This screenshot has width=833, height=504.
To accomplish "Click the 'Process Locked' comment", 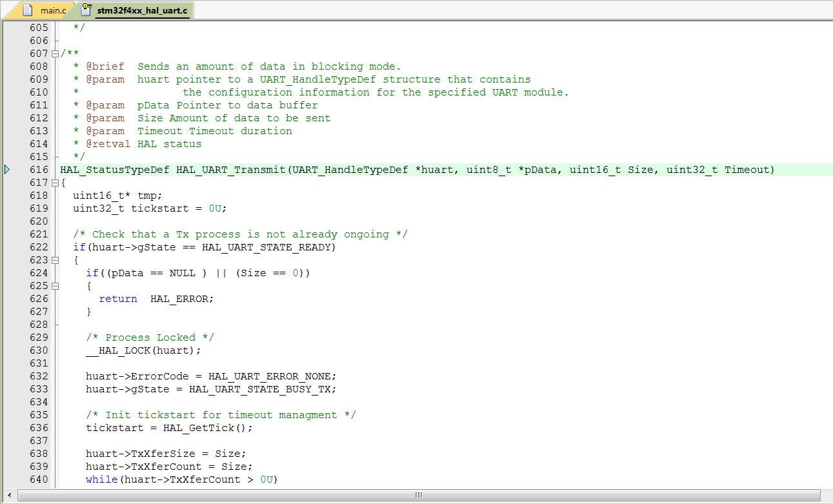I will [x=150, y=338].
